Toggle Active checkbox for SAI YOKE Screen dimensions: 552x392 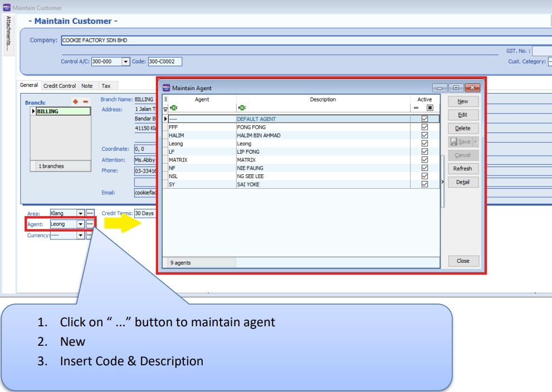[x=424, y=184]
